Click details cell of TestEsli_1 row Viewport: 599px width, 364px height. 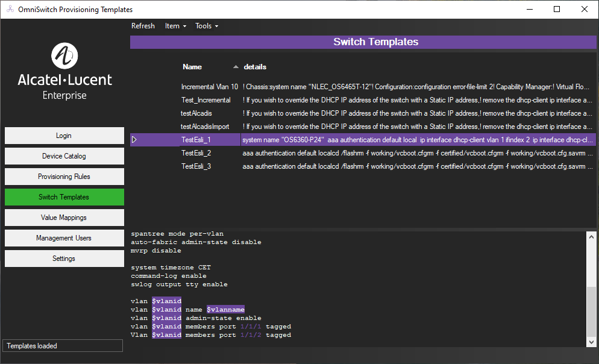418,140
